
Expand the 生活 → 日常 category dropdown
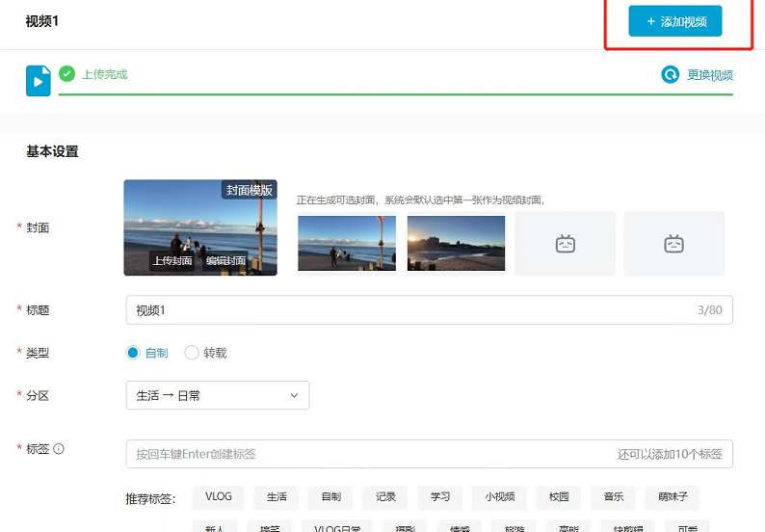coord(218,395)
